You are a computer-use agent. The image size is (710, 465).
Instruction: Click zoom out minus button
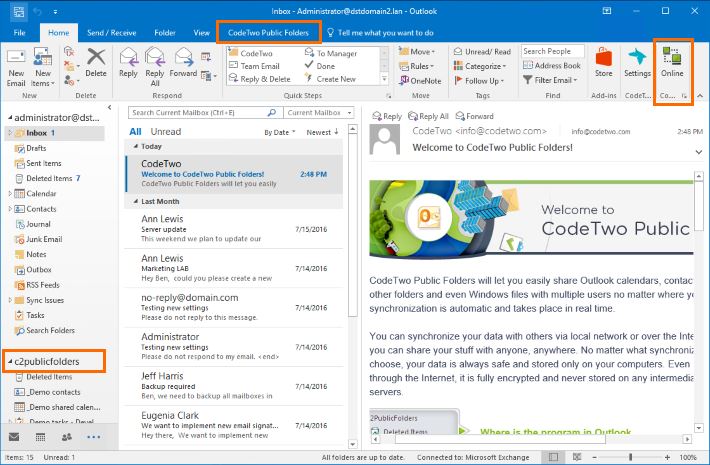point(594,457)
